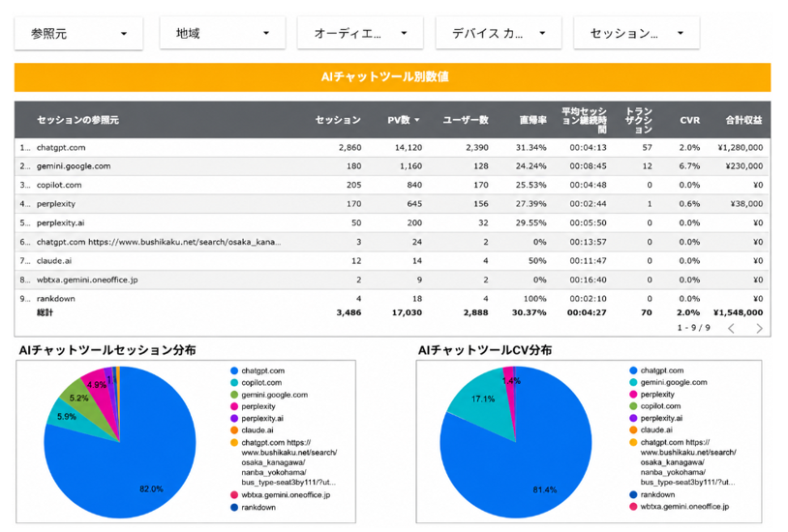Click the ¥230,000 revenue cell
The width and height of the screenshot is (788, 532).
[x=744, y=166]
